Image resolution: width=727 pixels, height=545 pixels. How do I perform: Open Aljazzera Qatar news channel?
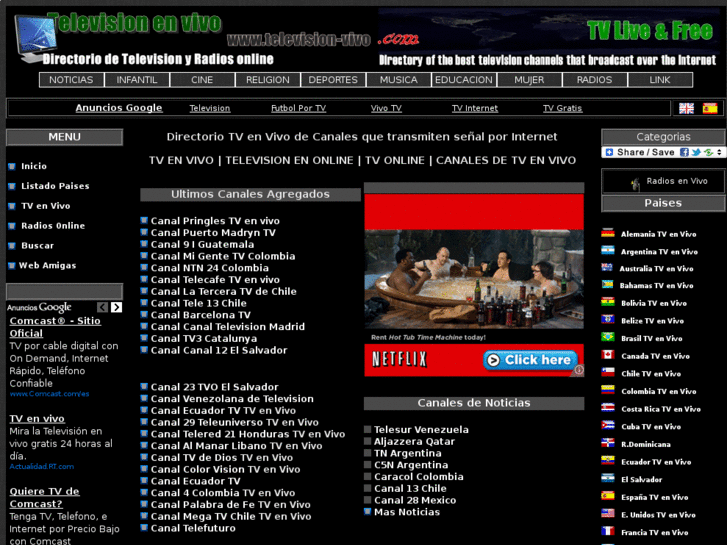(x=415, y=442)
